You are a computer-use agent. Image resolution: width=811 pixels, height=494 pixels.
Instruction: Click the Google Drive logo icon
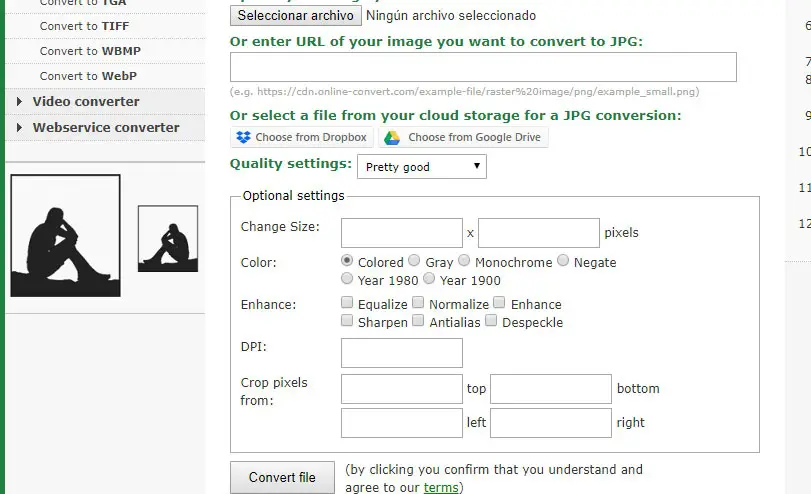point(393,138)
